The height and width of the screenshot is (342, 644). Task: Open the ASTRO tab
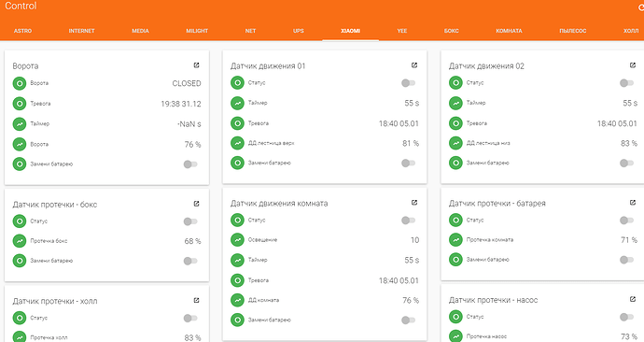[22, 31]
